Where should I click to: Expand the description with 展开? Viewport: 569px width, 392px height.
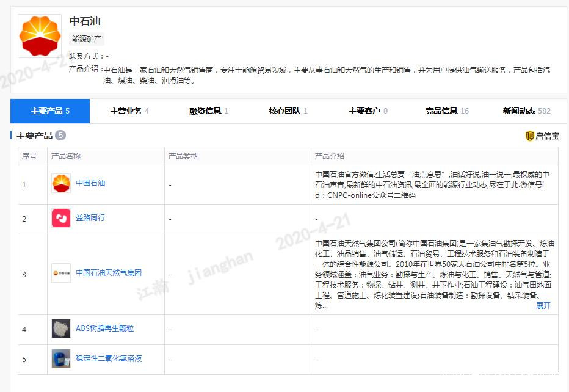pos(543,306)
